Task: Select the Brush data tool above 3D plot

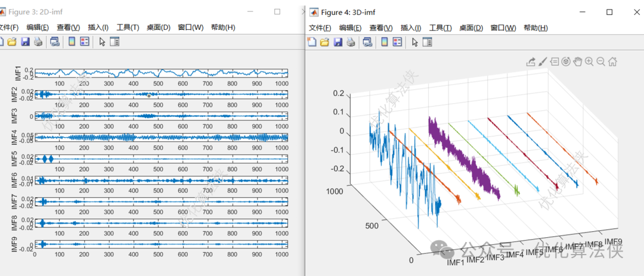Action: point(543,61)
